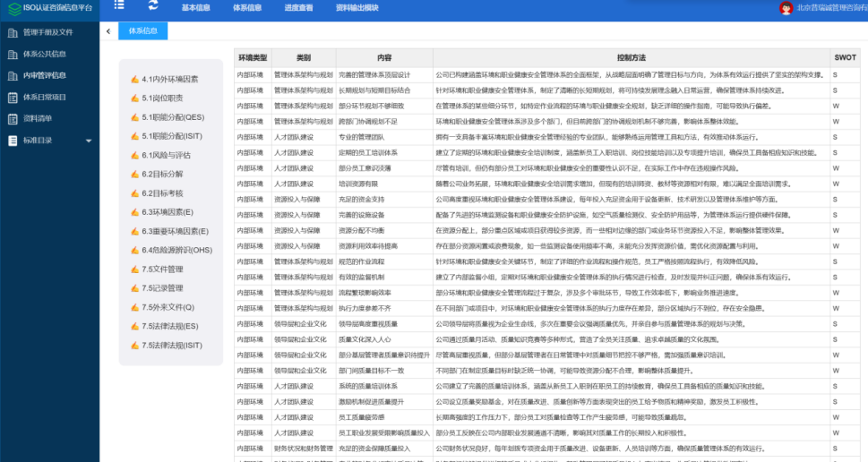Open the user avatar icon
This screenshot has width=868, height=462.
[786, 8]
